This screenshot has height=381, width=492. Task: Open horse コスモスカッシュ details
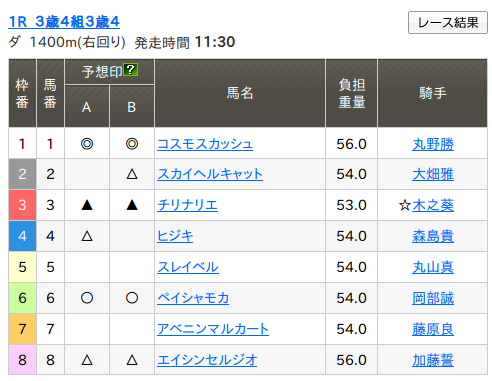tap(205, 144)
